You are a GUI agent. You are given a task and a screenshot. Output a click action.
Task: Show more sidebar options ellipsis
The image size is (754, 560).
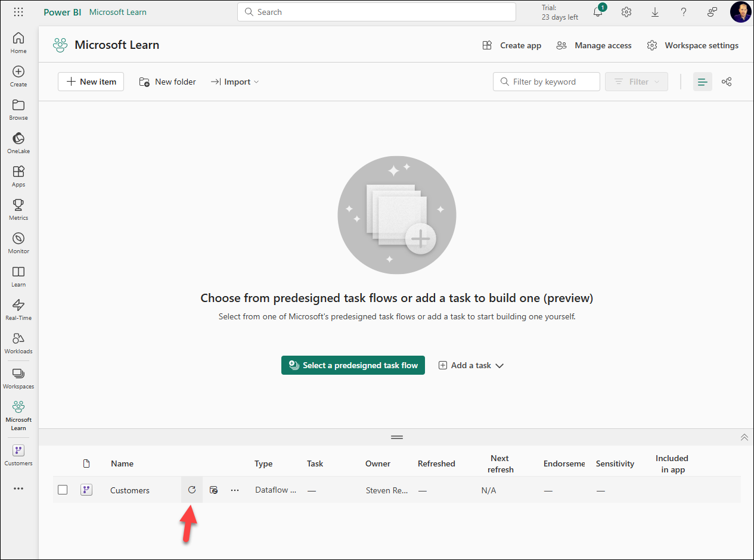coord(18,489)
